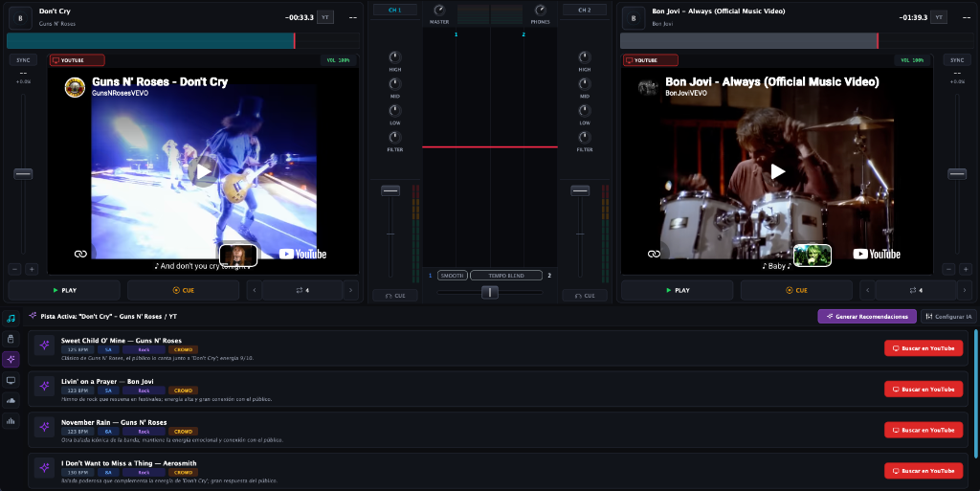This screenshot has width=980, height=491.
Task: Toggle the left deck YOUTUBE badge
Action: coord(77,60)
